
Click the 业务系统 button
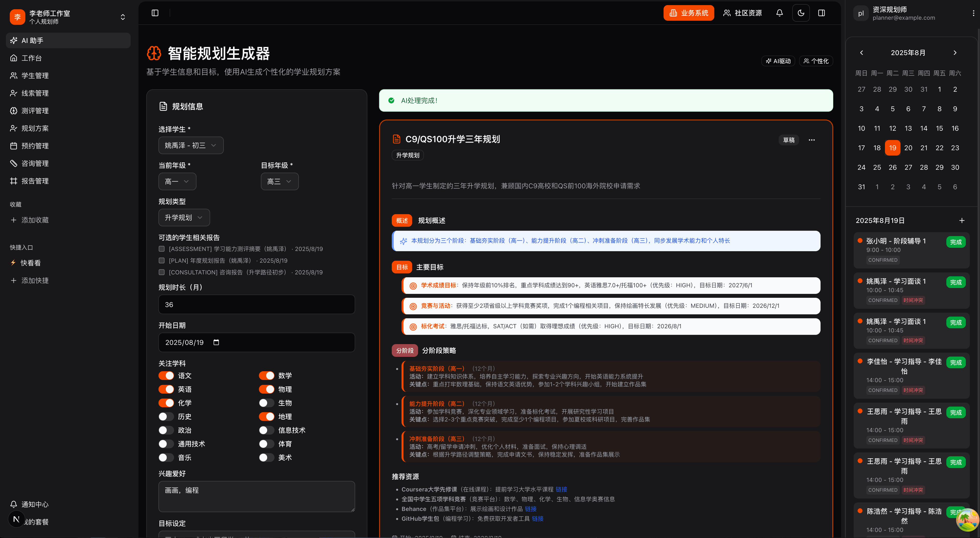coord(689,13)
